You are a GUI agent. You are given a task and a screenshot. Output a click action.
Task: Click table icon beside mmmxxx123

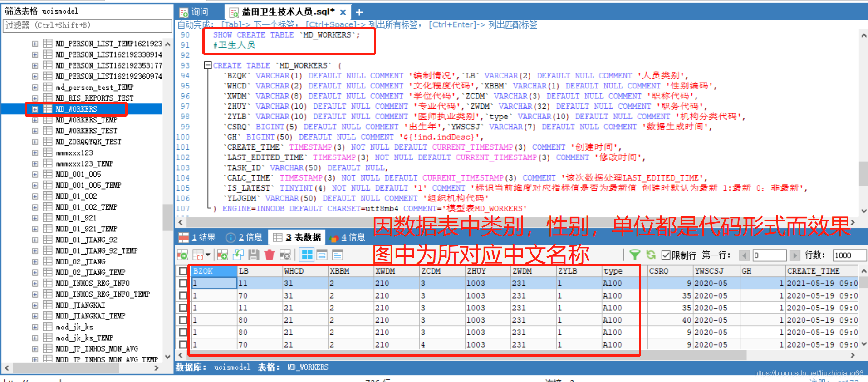coord(48,152)
